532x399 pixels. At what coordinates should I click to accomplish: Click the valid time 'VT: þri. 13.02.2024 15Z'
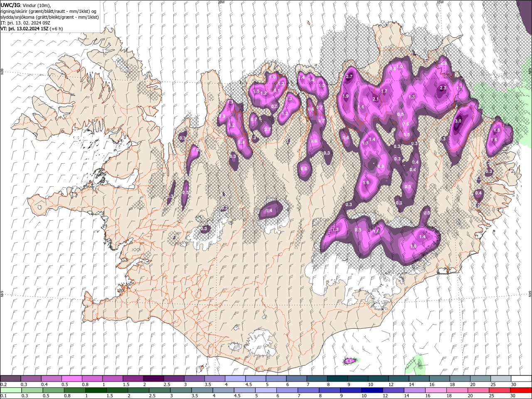(x=32, y=29)
